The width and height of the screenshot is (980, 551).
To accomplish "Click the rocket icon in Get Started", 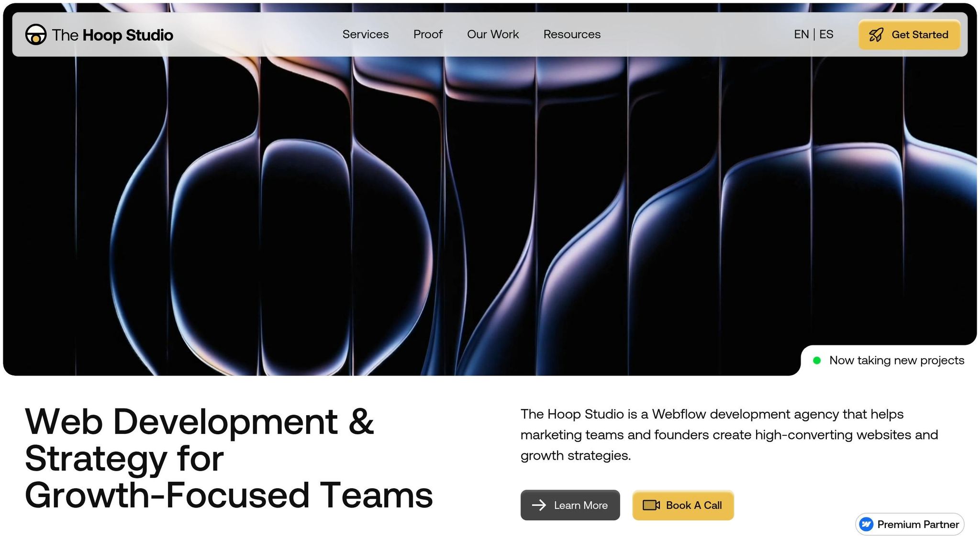I will point(876,35).
